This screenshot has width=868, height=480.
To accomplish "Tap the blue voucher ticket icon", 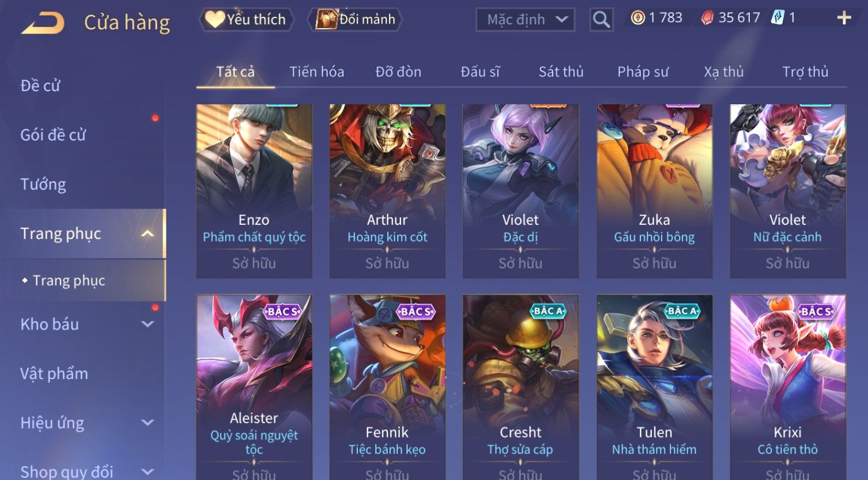I will tap(778, 18).
